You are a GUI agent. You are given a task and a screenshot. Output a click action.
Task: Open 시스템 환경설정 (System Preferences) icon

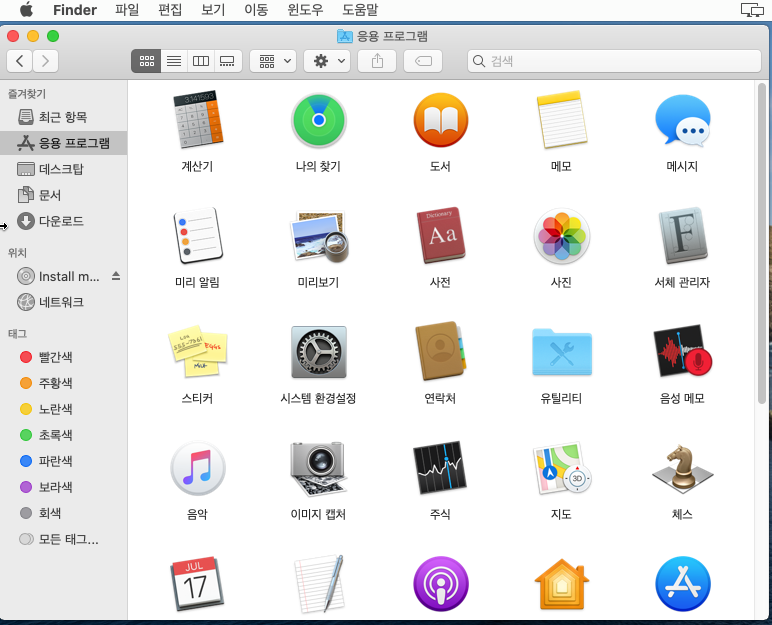pyautogui.click(x=318, y=352)
